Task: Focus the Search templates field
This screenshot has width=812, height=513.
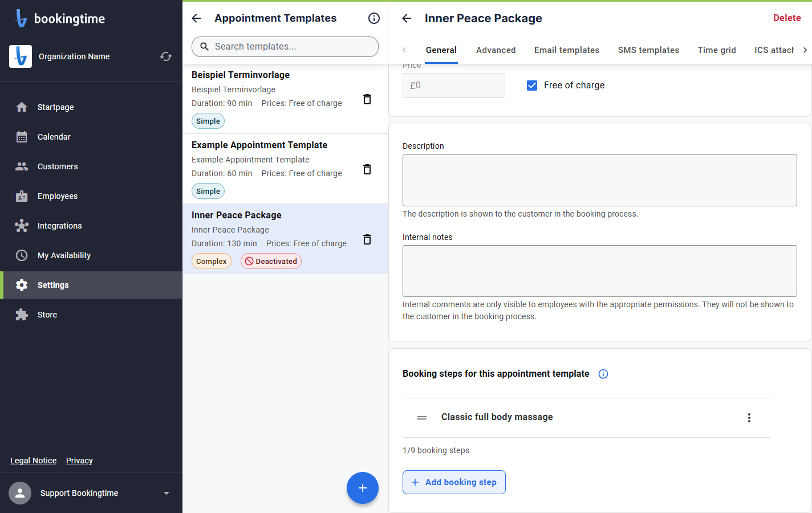Action: pyautogui.click(x=285, y=47)
